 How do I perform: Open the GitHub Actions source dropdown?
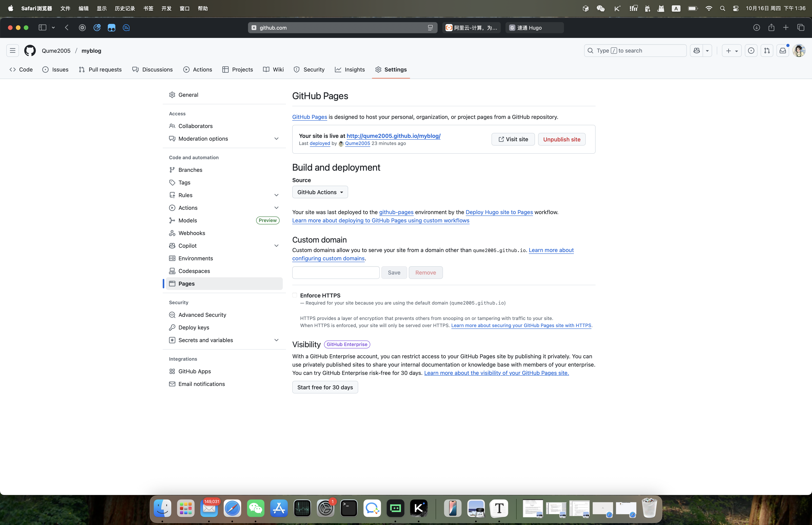coord(320,192)
